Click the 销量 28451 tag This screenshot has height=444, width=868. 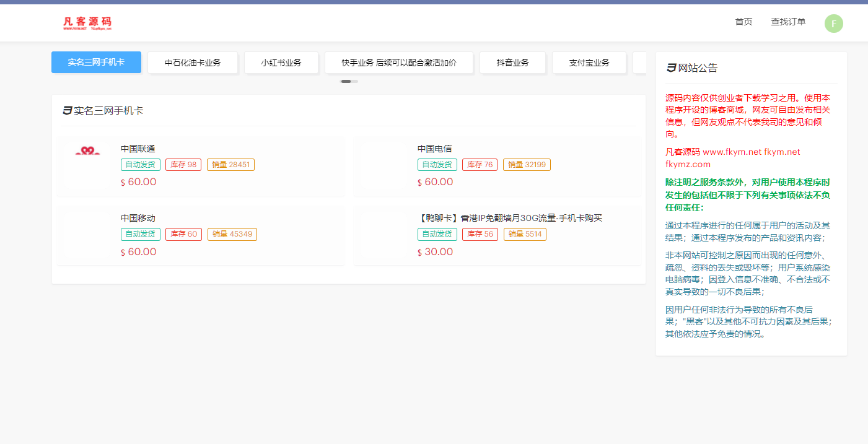click(230, 165)
